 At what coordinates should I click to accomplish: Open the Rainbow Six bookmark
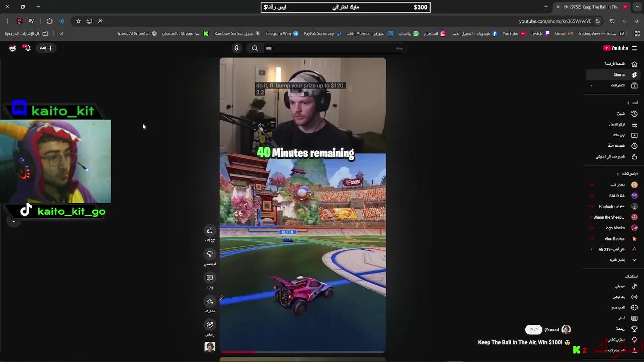pos(237,34)
